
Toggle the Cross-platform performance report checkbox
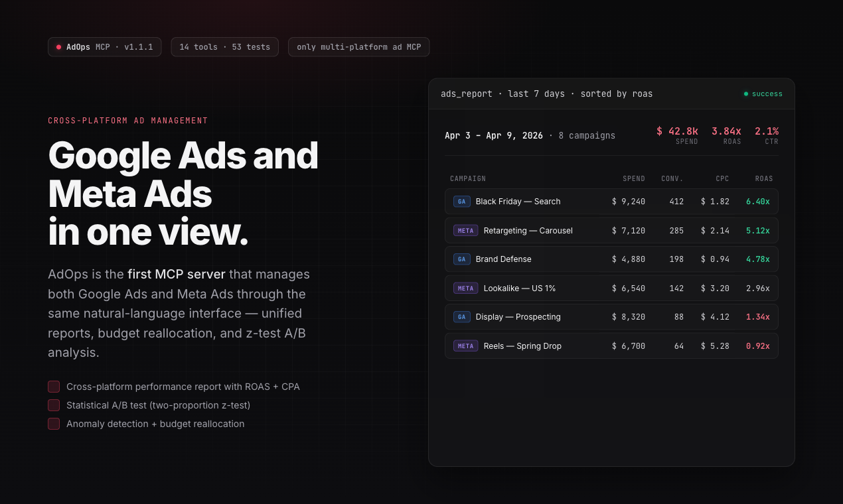[x=54, y=387]
